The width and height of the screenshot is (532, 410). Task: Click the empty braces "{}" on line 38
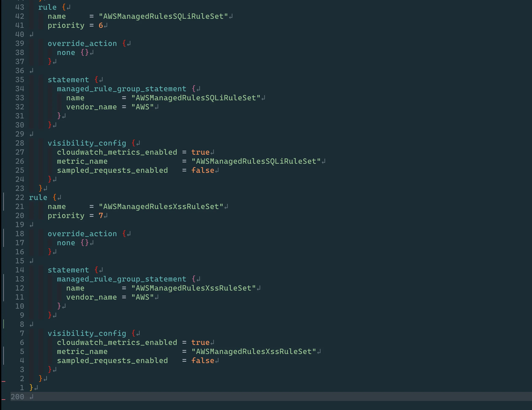tap(85, 53)
